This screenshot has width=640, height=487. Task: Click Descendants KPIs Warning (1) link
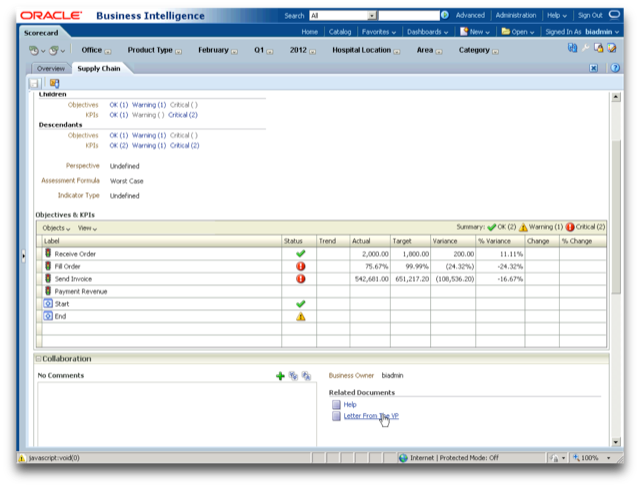pos(149,146)
